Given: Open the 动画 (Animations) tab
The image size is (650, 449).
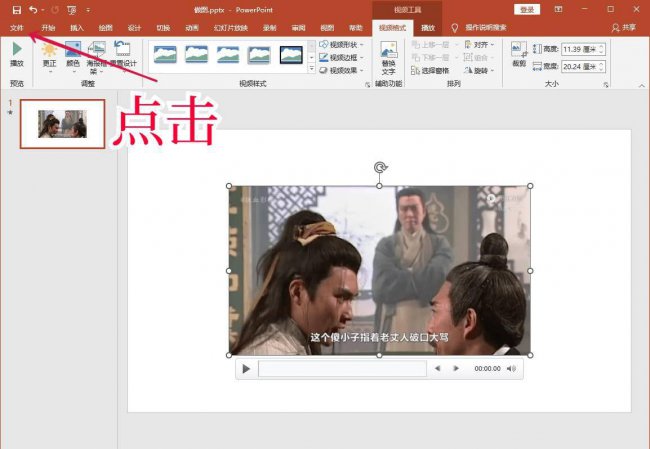Looking at the screenshot, I should (x=192, y=28).
